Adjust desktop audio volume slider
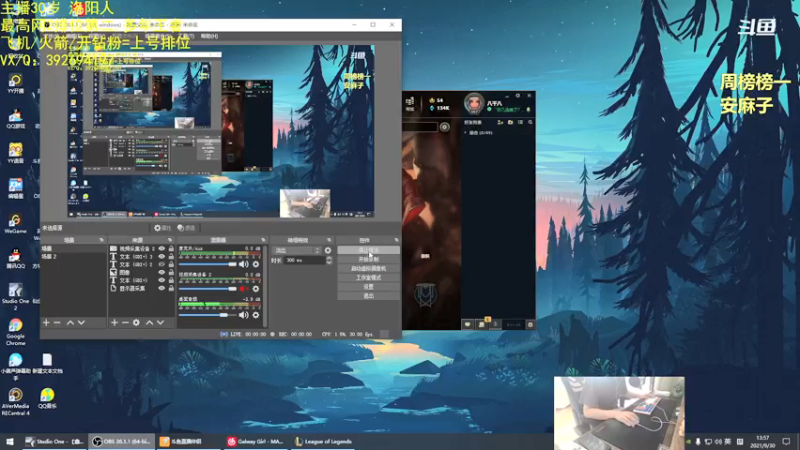The image size is (800, 450). 208,315
